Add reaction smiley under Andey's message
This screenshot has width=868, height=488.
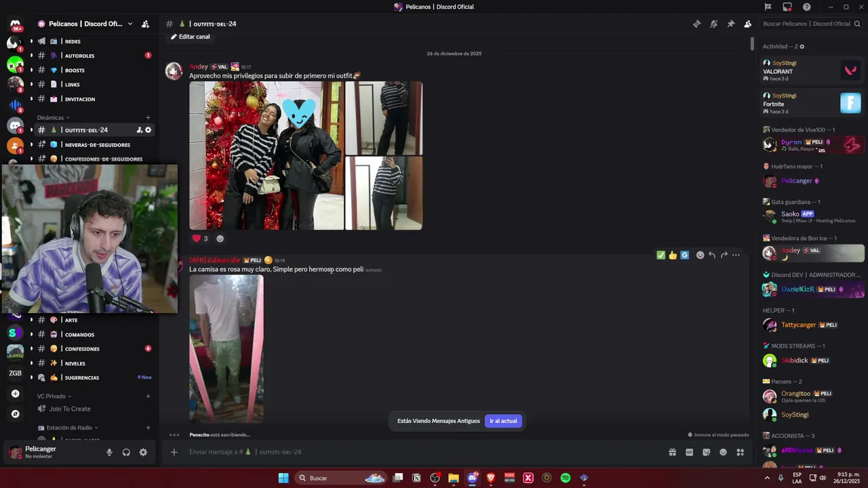(x=220, y=239)
